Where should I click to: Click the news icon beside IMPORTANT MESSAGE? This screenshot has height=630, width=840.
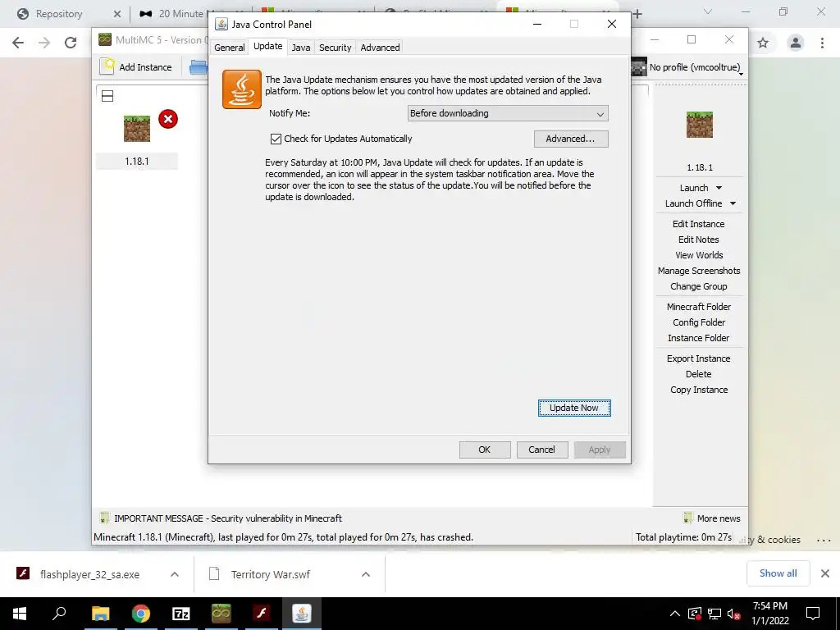point(104,518)
